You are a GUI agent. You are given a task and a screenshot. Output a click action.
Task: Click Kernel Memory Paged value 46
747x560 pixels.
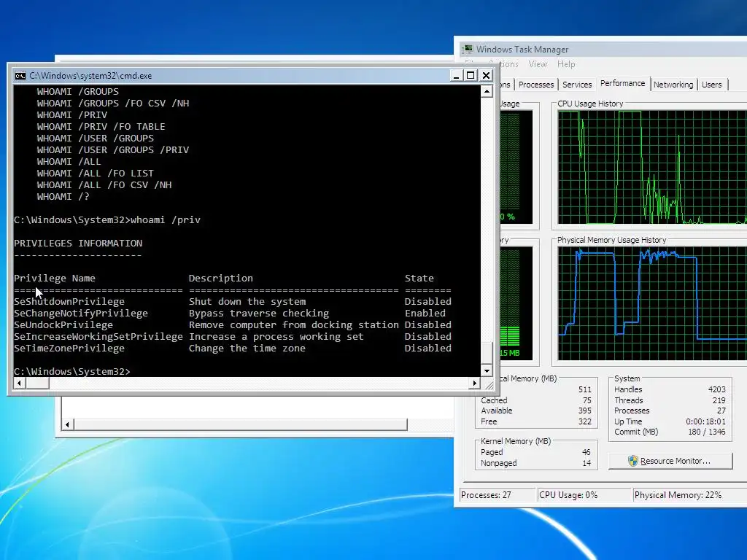586,452
